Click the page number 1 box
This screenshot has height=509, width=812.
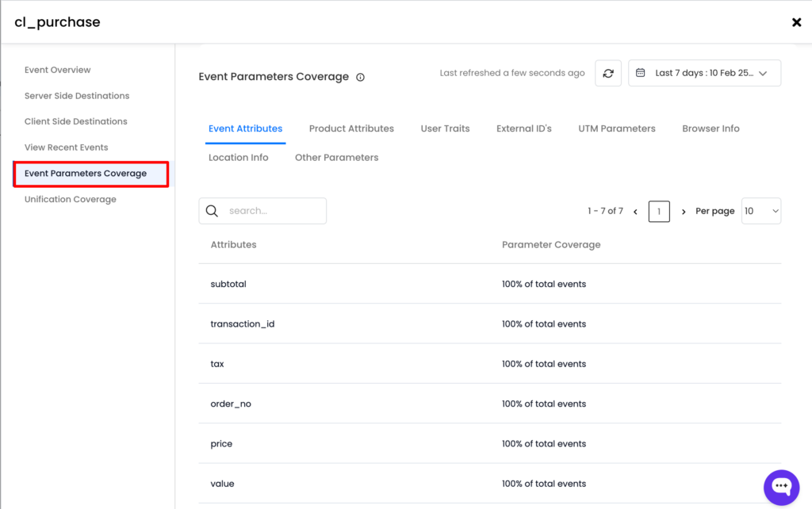659,211
